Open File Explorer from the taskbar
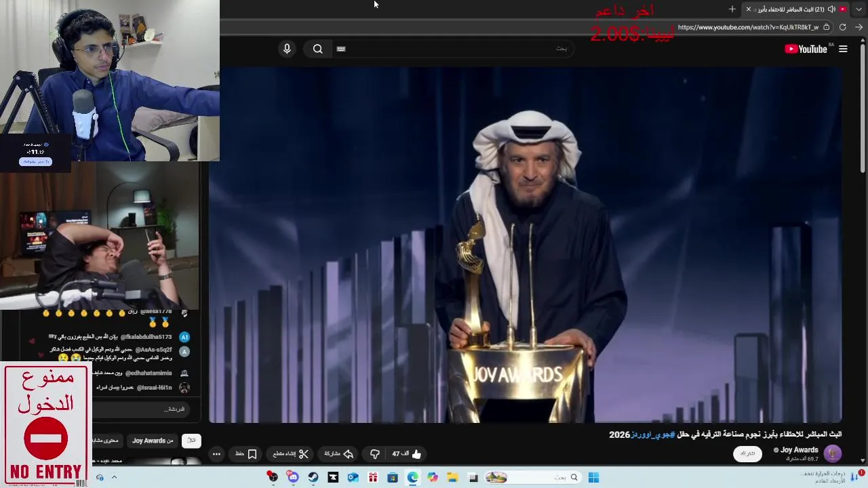The image size is (868, 488). [x=452, y=478]
